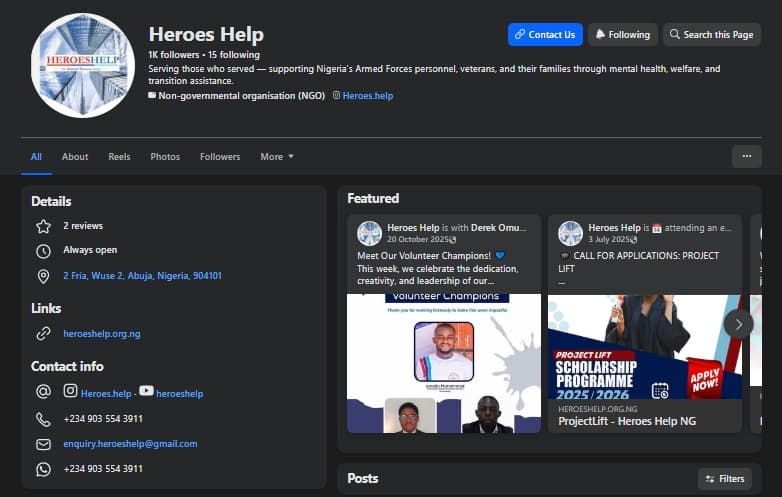Open the Wuse 2, Abuja address link
This screenshot has width=782, height=497.
[142, 276]
